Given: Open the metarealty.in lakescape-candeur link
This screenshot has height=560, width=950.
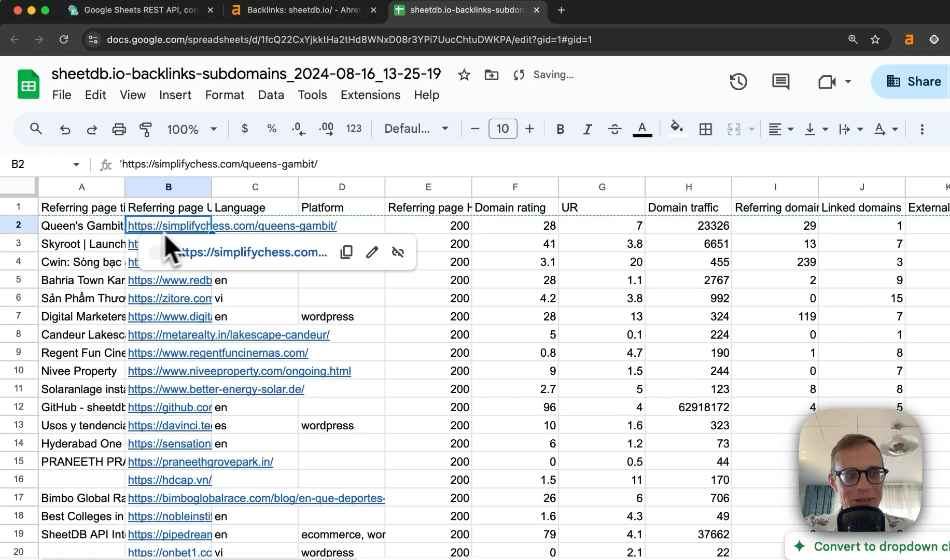Looking at the screenshot, I should [x=229, y=334].
